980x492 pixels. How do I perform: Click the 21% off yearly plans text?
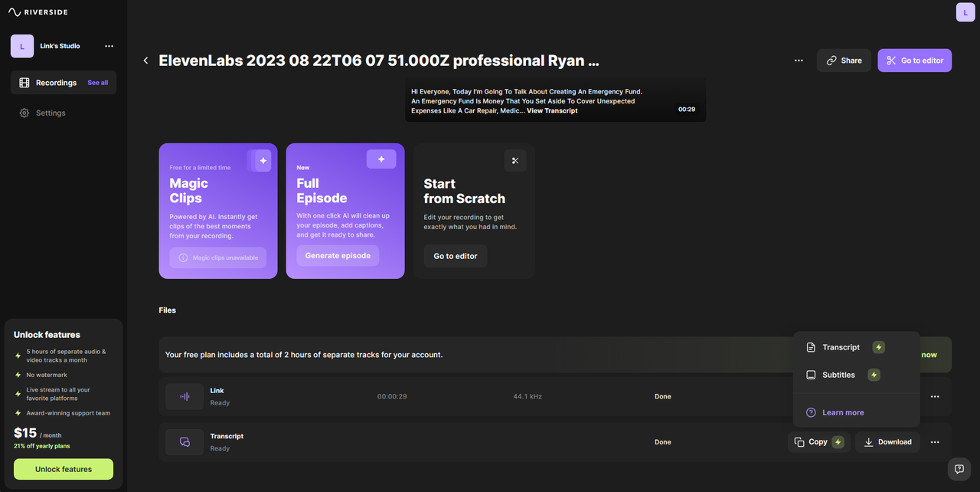click(42, 446)
